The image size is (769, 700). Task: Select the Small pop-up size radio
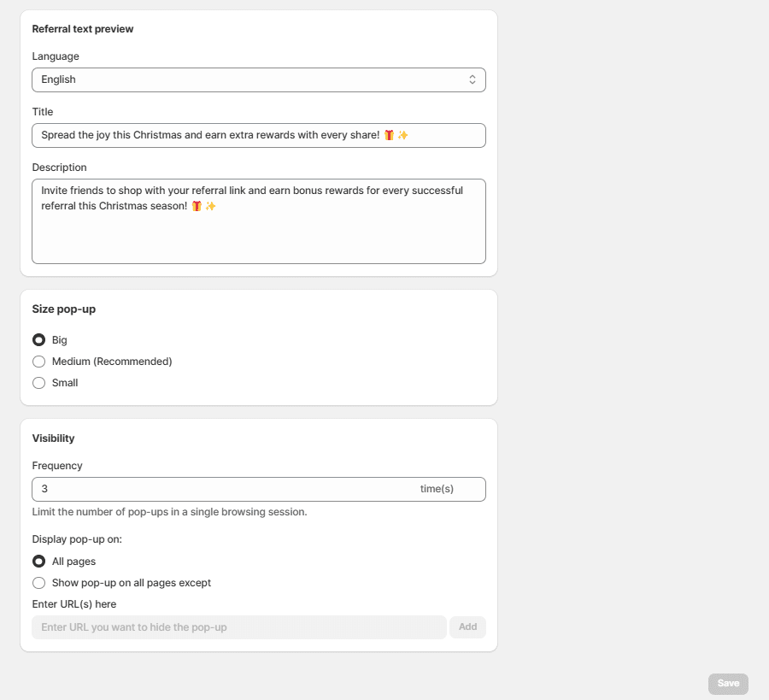pos(39,383)
